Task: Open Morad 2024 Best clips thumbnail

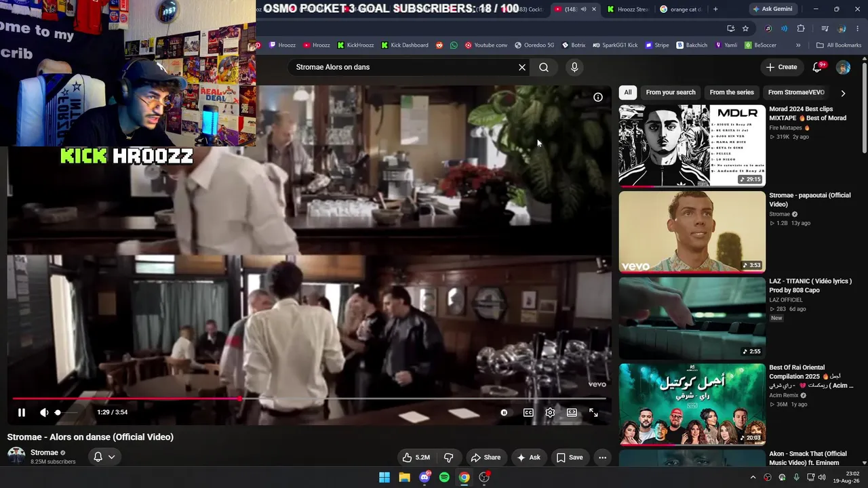Action: (692, 145)
